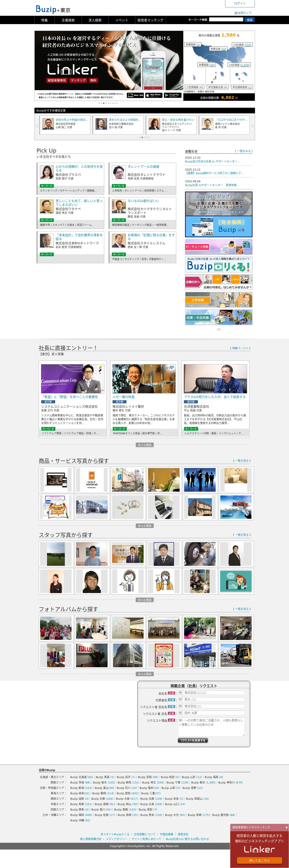Open the 広告掲載について footer link
Viewport: 289px width, 868px height.
(145, 834)
